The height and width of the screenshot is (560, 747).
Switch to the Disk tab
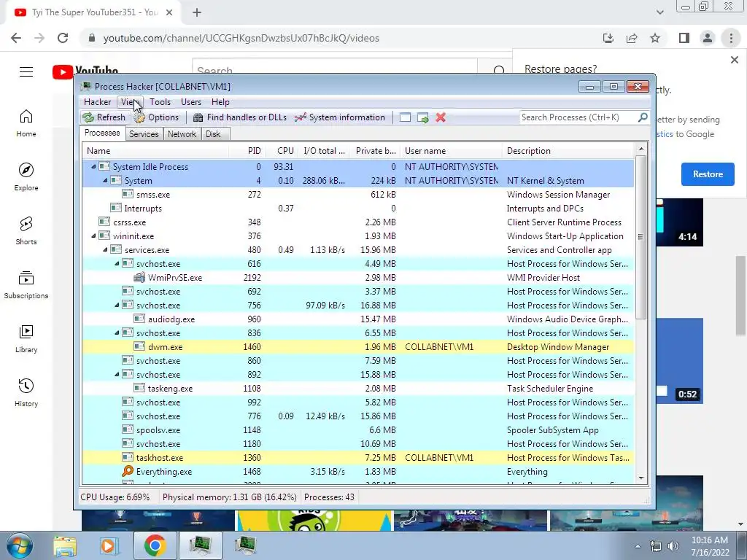coord(214,134)
